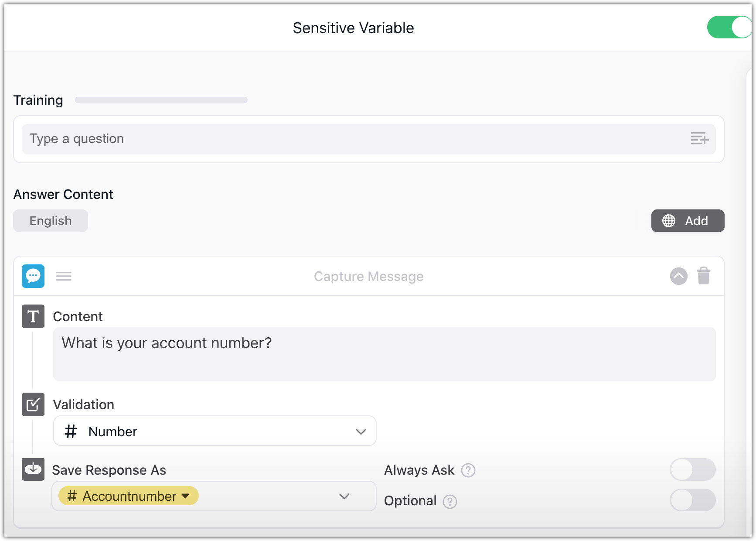The height and width of the screenshot is (541, 756).
Task: Click the Type a question input field
Action: pos(349,139)
